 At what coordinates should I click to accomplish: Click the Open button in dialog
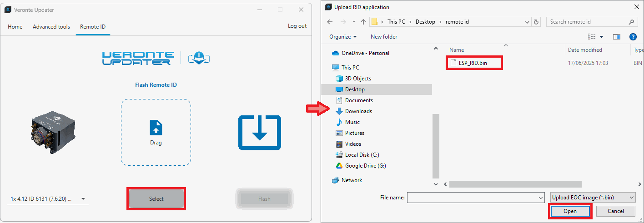click(x=570, y=211)
